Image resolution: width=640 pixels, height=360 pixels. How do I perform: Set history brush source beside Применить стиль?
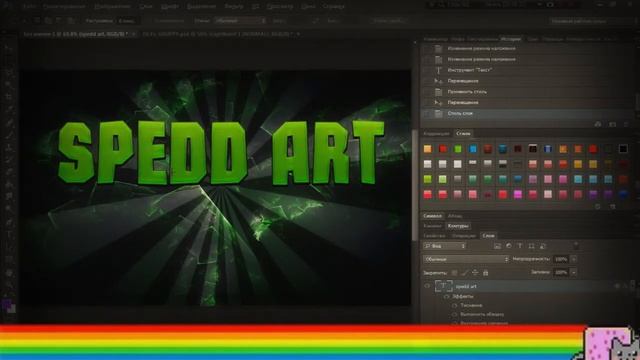tap(427, 92)
